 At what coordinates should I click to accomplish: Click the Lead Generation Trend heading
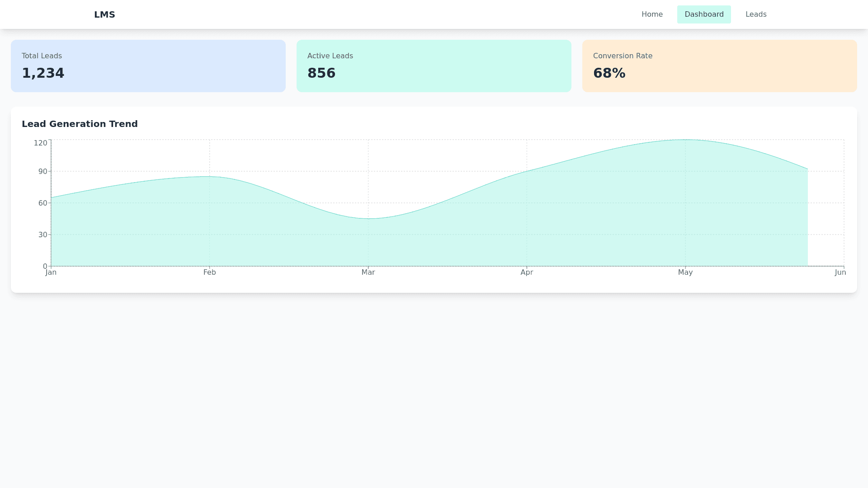point(80,124)
